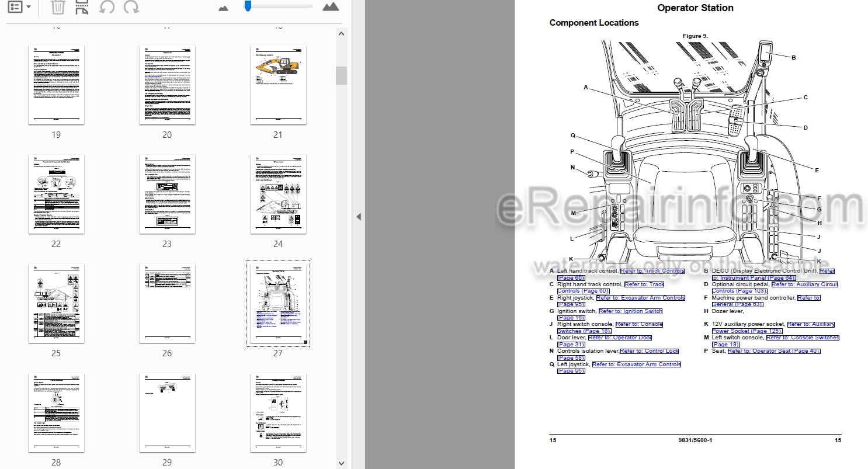Select page 25 thumbnail

click(x=56, y=304)
